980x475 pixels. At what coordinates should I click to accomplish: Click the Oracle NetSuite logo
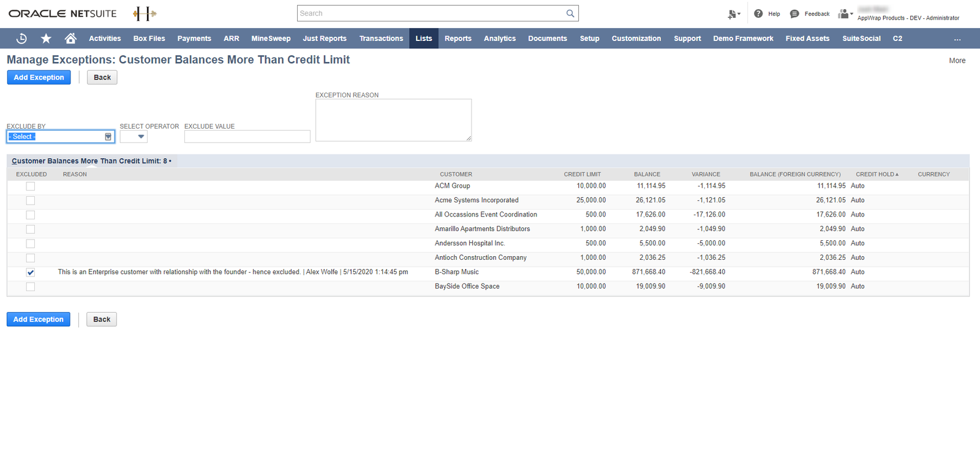62,13
